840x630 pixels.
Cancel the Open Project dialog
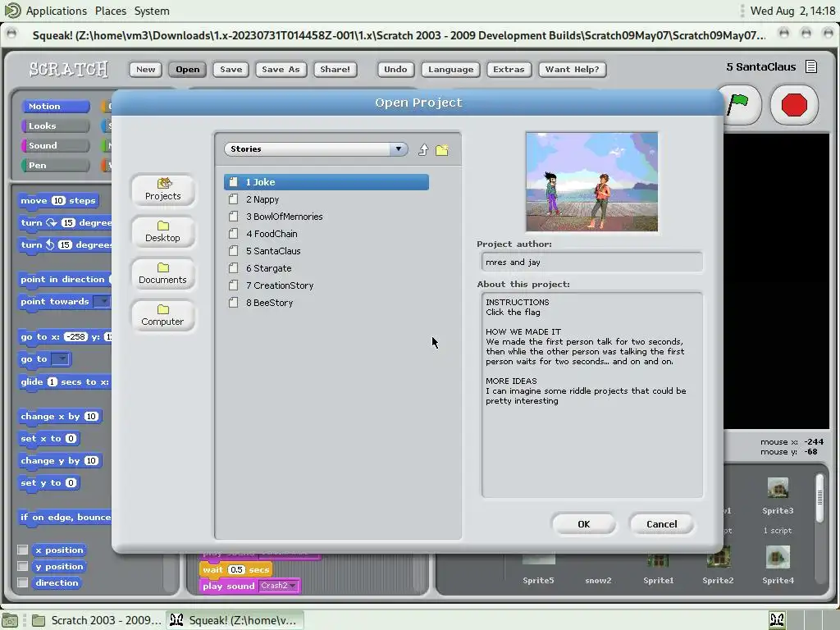662,524
